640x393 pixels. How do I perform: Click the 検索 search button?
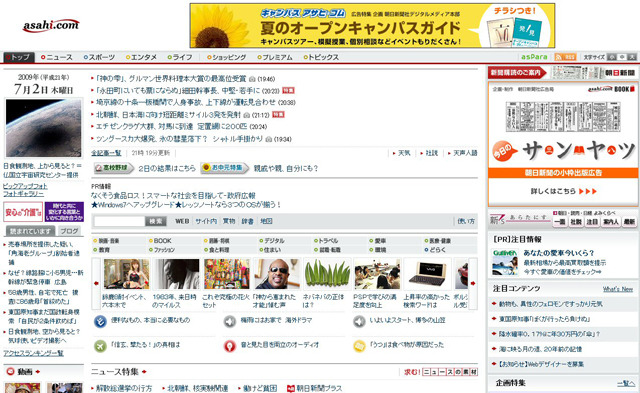click(x=156, y=221)
